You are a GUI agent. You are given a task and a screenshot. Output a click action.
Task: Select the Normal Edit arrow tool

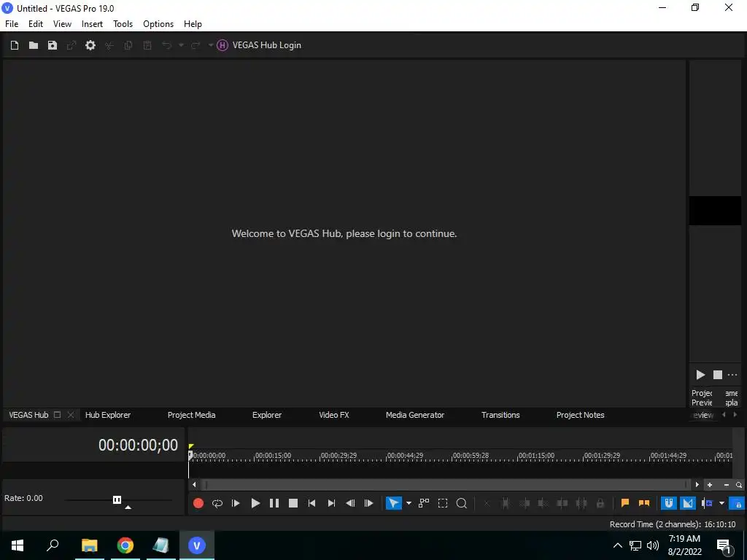tap(393, 503)
